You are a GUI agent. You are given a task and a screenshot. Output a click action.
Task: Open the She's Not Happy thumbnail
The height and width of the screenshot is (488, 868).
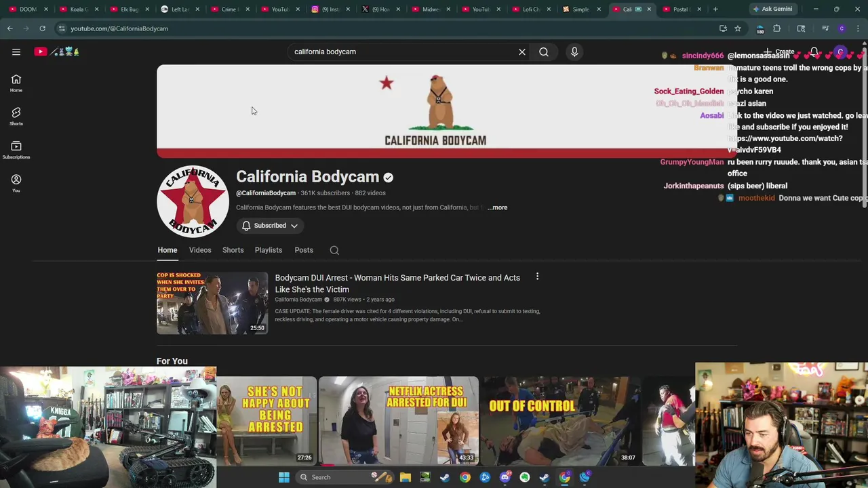(x=267, y=421)
